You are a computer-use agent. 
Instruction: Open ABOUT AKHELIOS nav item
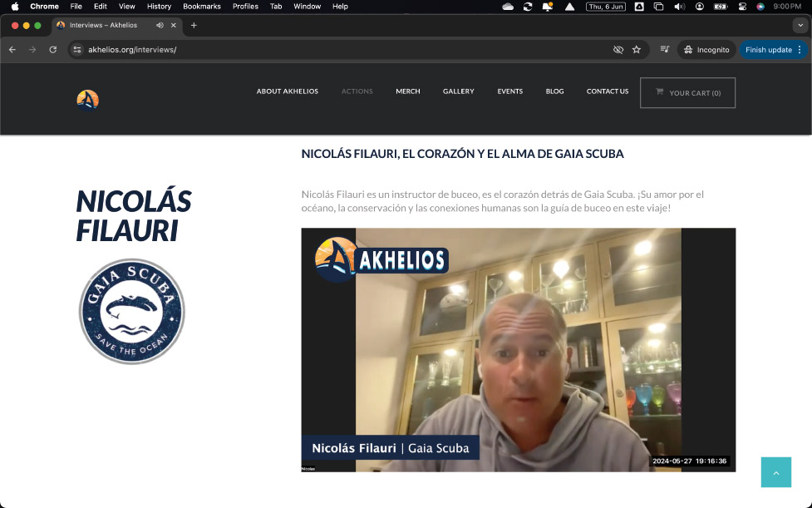[288, 91]
